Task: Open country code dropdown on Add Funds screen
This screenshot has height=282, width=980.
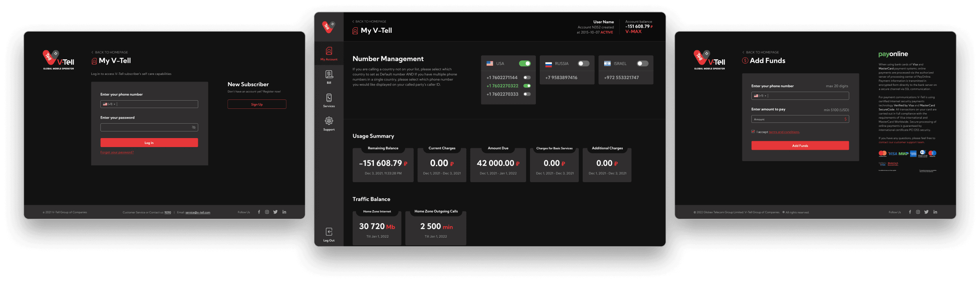Action: click(760, 96)
